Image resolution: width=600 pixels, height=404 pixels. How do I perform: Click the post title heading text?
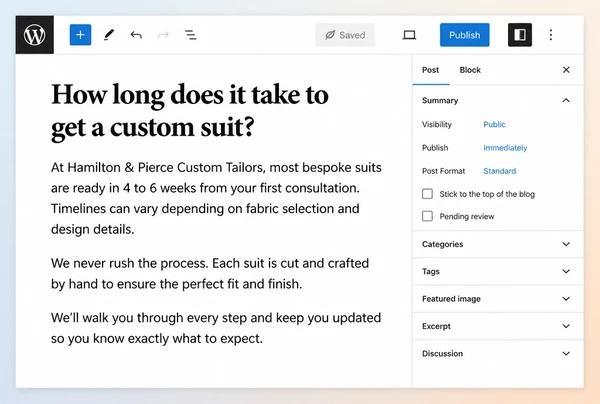(190, 111)
